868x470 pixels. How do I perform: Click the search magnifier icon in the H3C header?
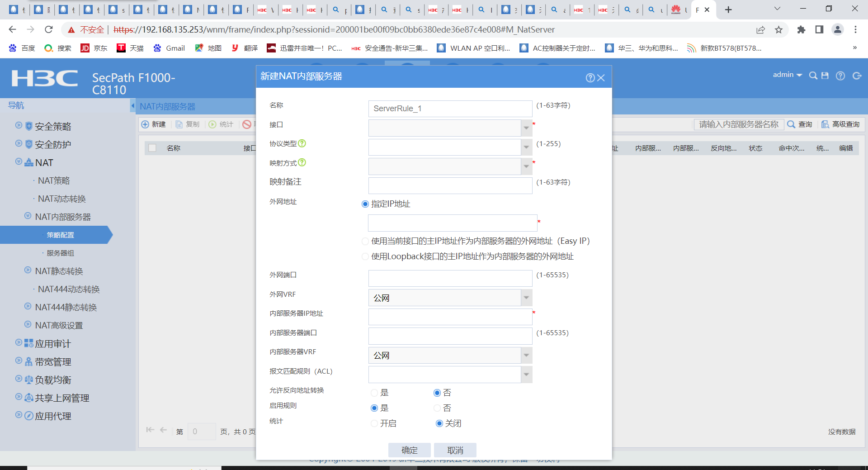pyautogui.click(x=813, y=76)
